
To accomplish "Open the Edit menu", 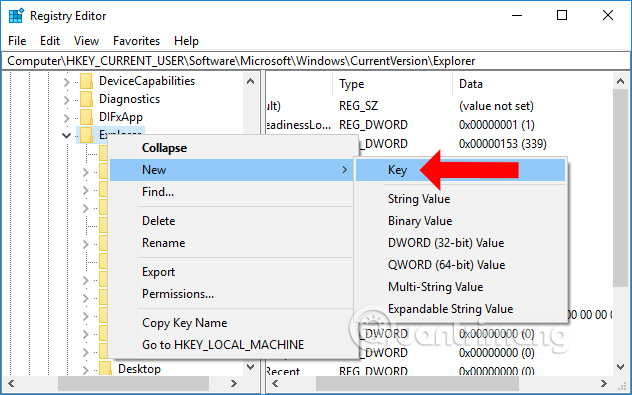I will pos(50,41).
